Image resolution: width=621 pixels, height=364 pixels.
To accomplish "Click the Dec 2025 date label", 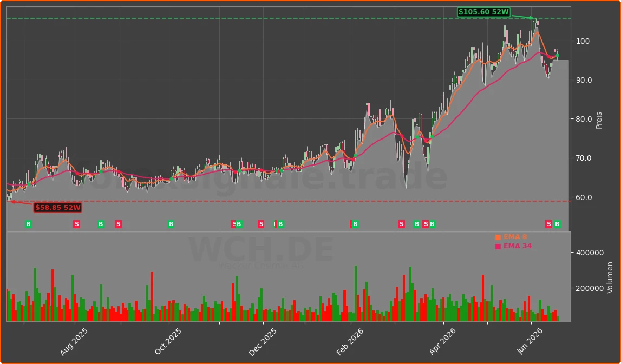I will (x=263, y=342).
